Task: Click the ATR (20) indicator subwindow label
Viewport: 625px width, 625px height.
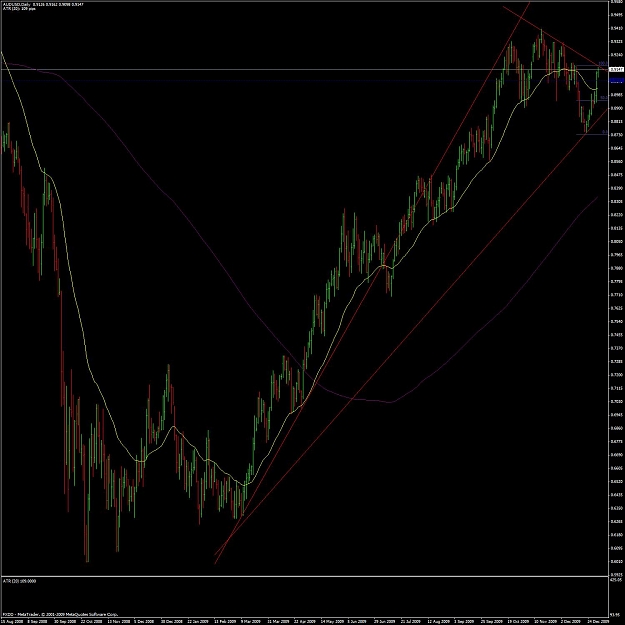Action: pos(19,581)
